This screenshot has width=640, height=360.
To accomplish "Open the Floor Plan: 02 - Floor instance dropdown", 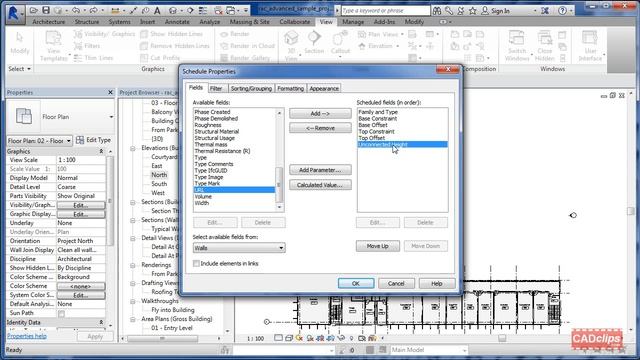I will pos(40,140).
